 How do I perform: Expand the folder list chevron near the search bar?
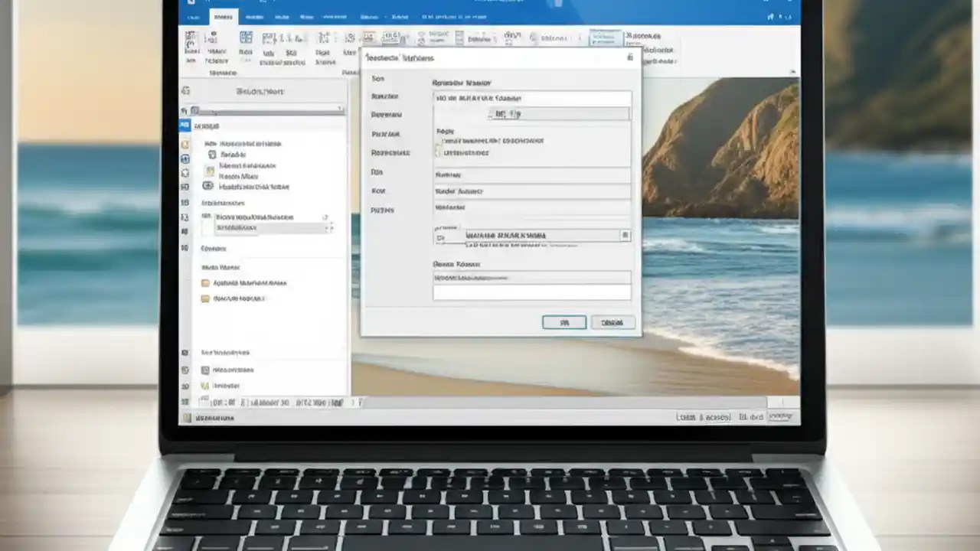pos(340,109)
